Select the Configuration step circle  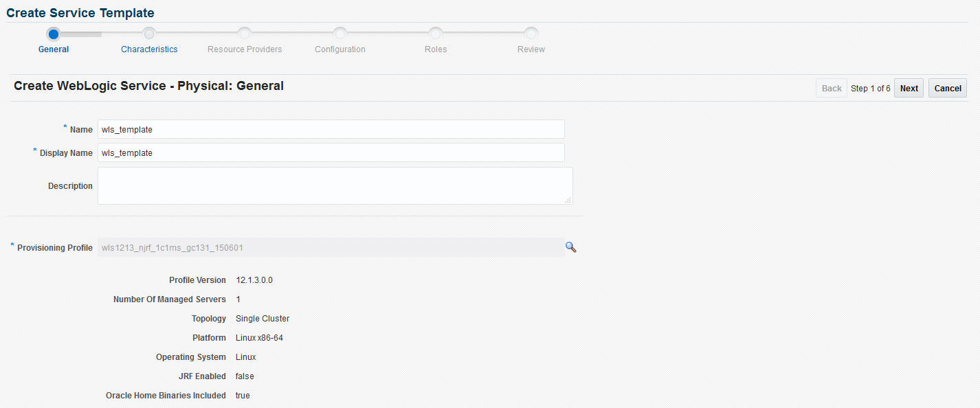[340, 34]
